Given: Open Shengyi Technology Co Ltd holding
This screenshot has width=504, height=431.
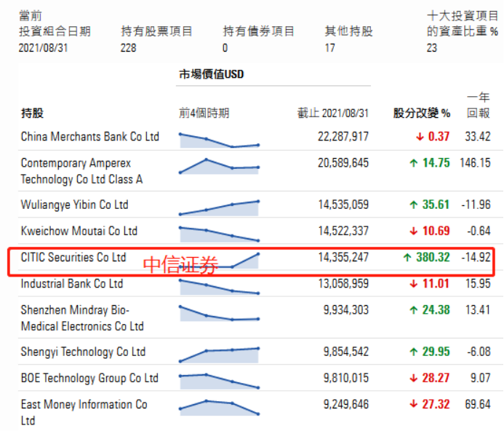Looking at the screenshot, I should pos(83,352).
